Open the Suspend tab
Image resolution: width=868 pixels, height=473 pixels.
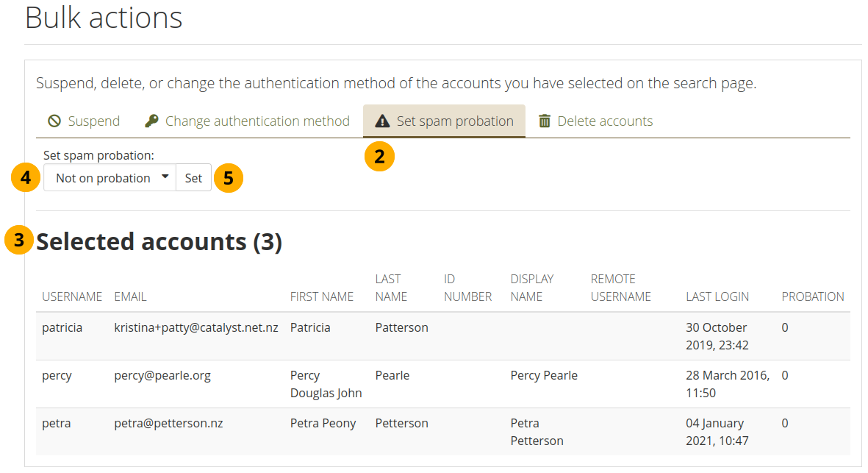pyautogui.click(x=85, y=121)
